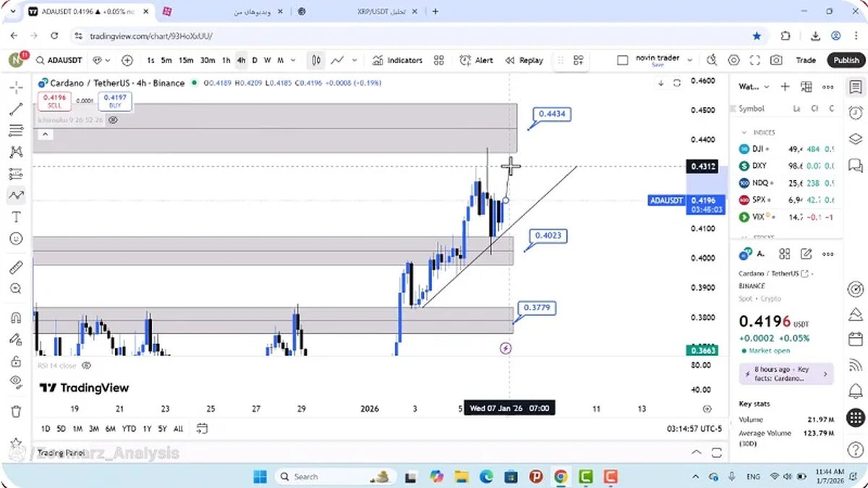Screen dimensions: 868x488
Task: Open the candlestick chart type selector
Action: point(316,60)
